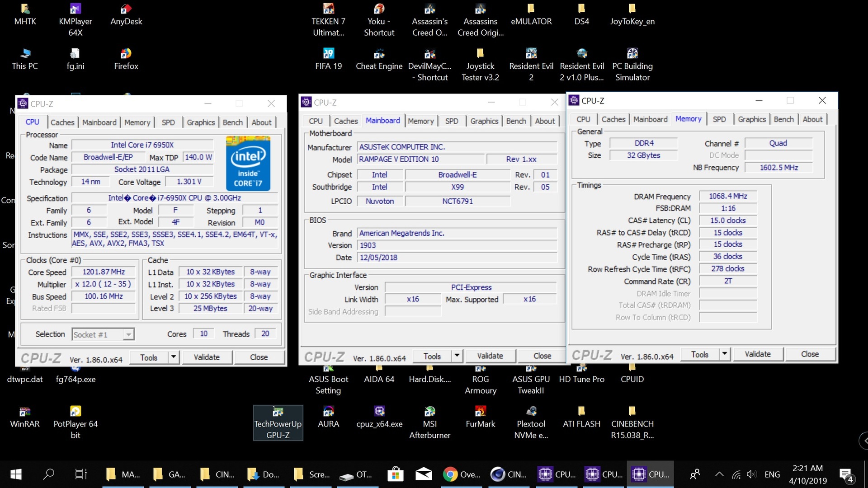This screenshot has height=488, width=868.
Task: Open Joystick Tester v3.2 icon
Action: click(481, 65)
